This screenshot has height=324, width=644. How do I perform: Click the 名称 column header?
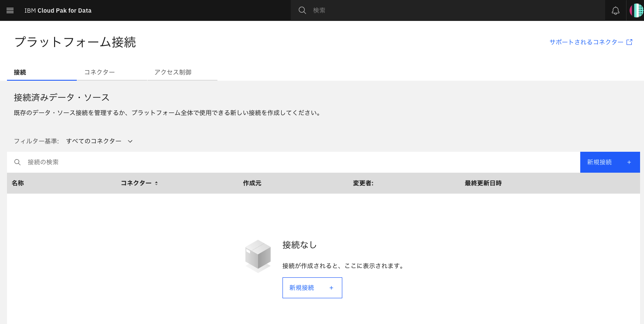[18, 183]
